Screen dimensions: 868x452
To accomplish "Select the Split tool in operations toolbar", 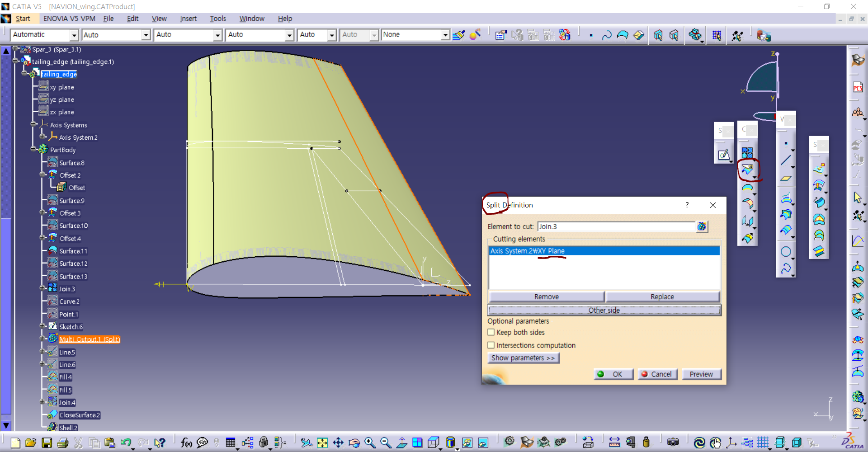I will [x=747, y=169].
